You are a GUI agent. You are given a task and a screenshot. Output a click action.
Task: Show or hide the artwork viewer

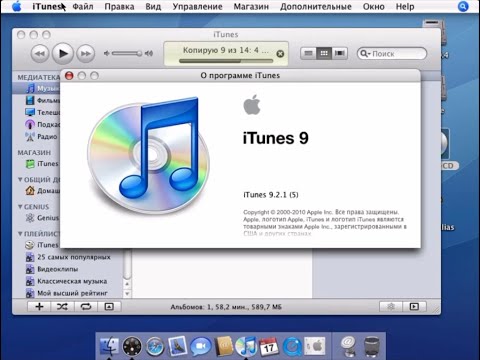(x=109, y=307)
